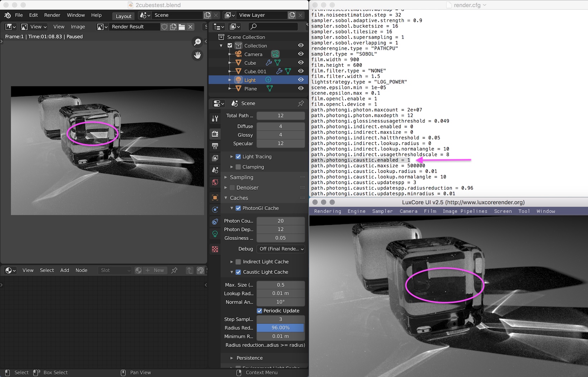Disable the PhotonGI Cache checkbox
This screenshot has width=588, height=377.
pos(238,208)
